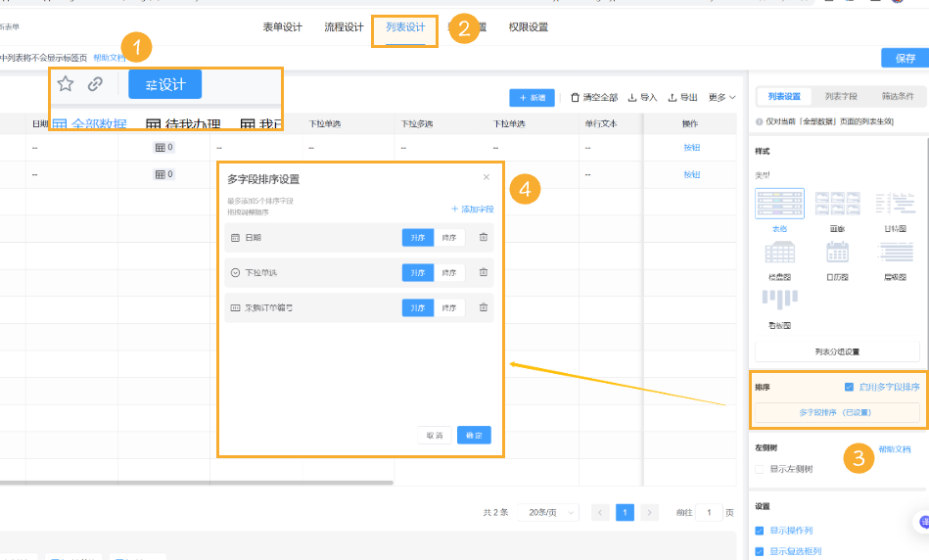Screen dimensions: 929x560
Task: Select the 表格 list style icon
Action: pyautogui.click(x=779, y=204)
